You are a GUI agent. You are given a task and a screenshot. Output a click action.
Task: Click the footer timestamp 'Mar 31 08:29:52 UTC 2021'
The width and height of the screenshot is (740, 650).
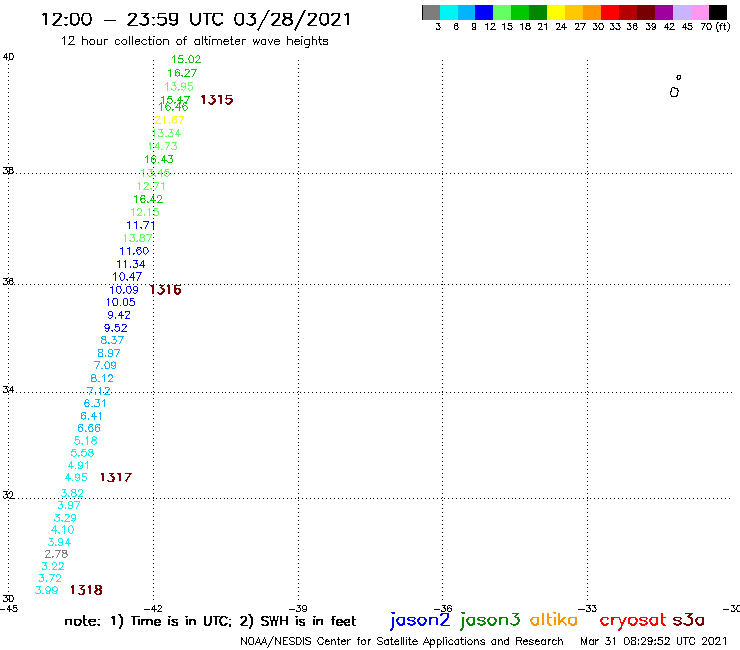point(654,642)
